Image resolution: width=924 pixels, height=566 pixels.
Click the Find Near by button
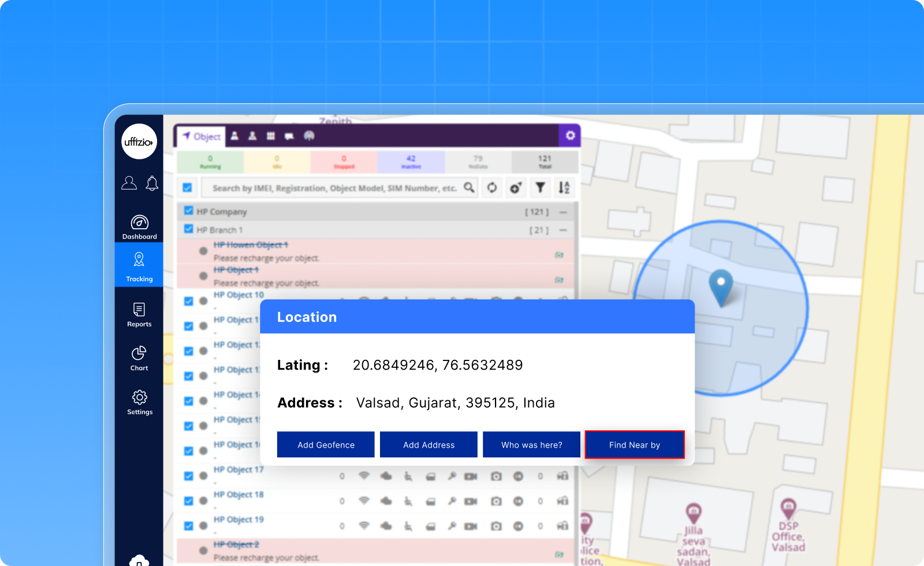(x=634, y=445)
